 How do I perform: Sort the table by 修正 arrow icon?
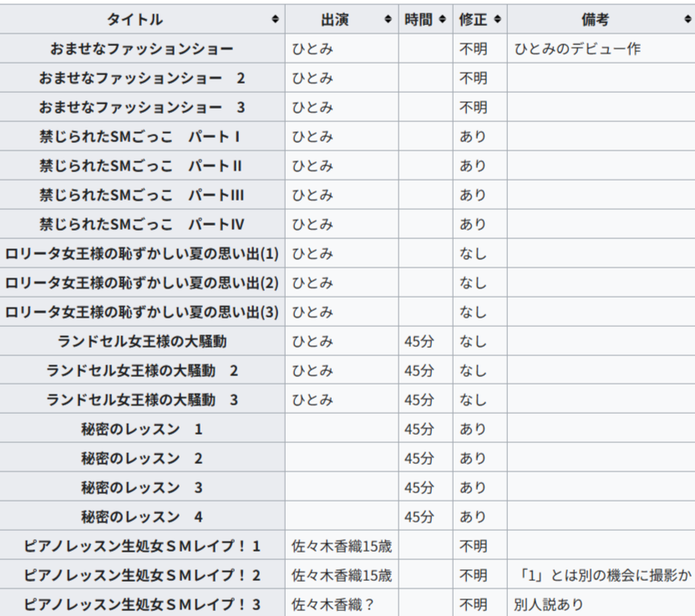[x=497, y=19]
